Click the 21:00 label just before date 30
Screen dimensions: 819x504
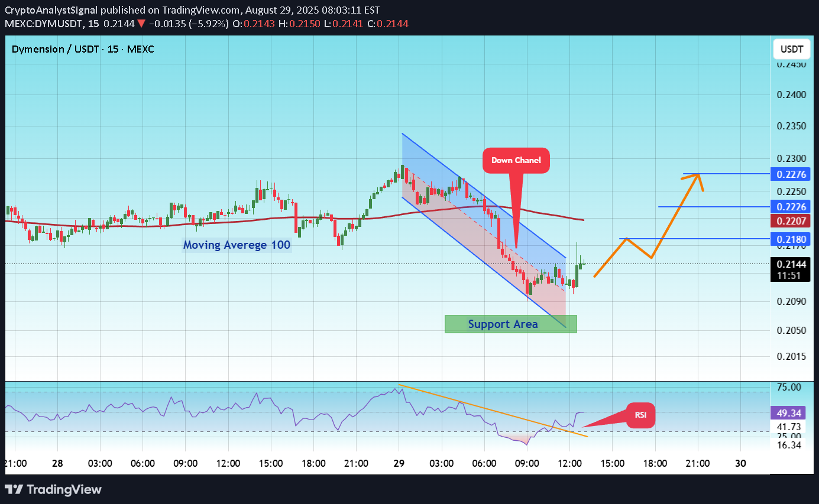pyautogui.click(x=698, y=463)
